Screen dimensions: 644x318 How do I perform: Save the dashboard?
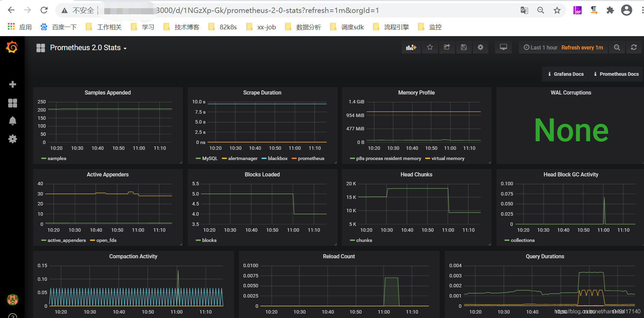[x=464, y=47]
